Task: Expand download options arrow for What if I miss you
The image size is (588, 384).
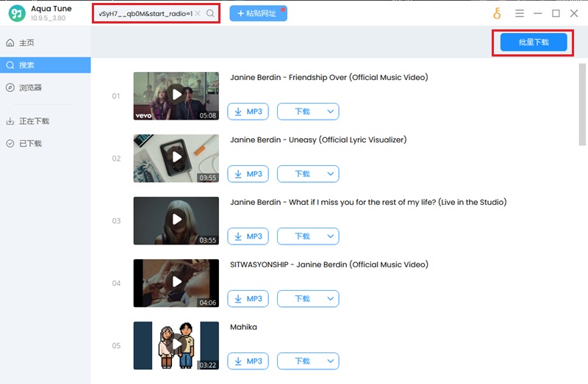Action: click(330, 236)
